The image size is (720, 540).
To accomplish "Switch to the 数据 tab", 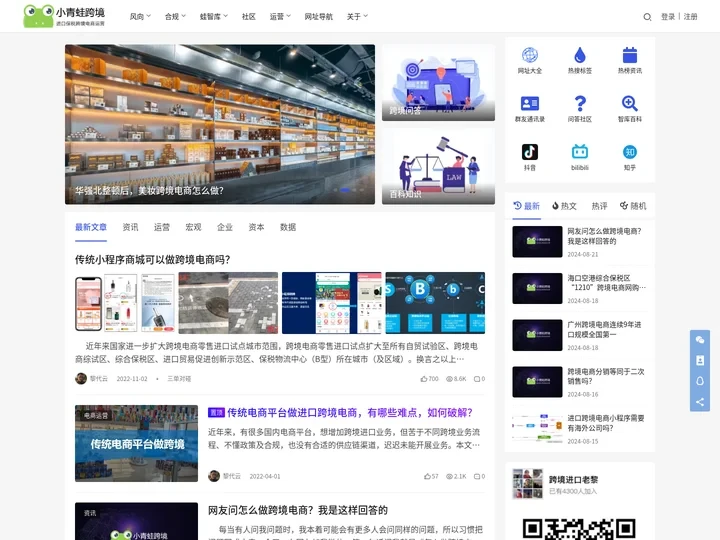I will point(288,227).
